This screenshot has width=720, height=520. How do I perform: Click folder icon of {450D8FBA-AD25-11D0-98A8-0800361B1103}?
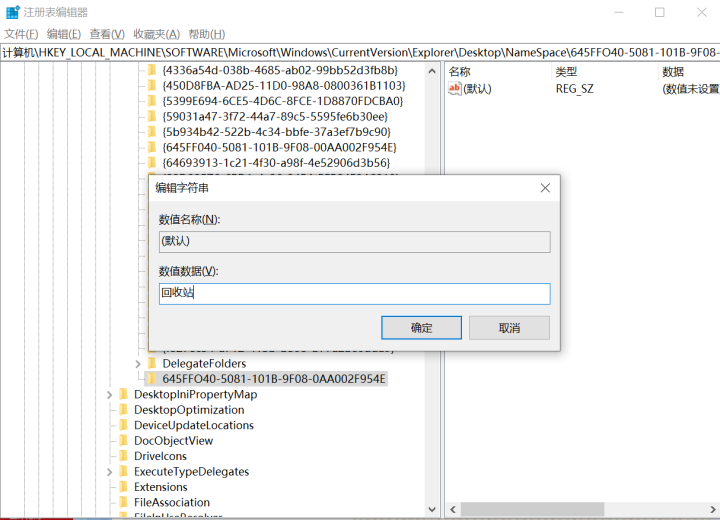(152, 85)
